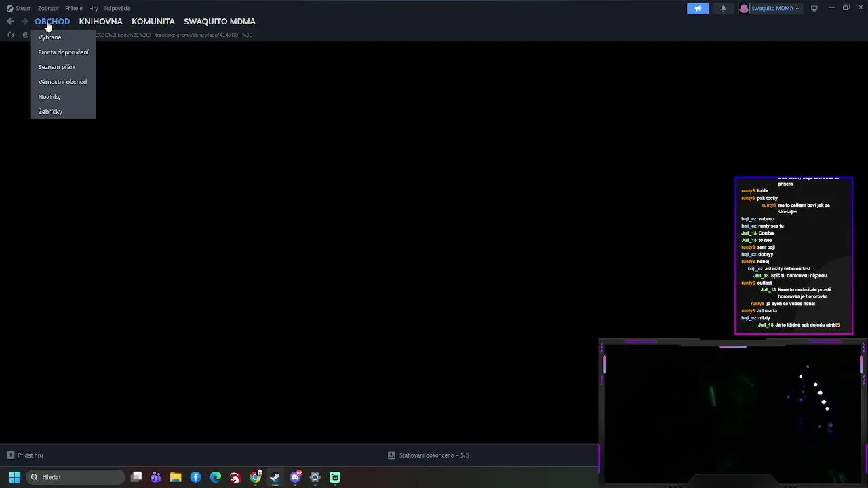Select Novinky in the store dropdown
Image resolution: width=868 pixels, height=488 pixels.
point(63,97)
